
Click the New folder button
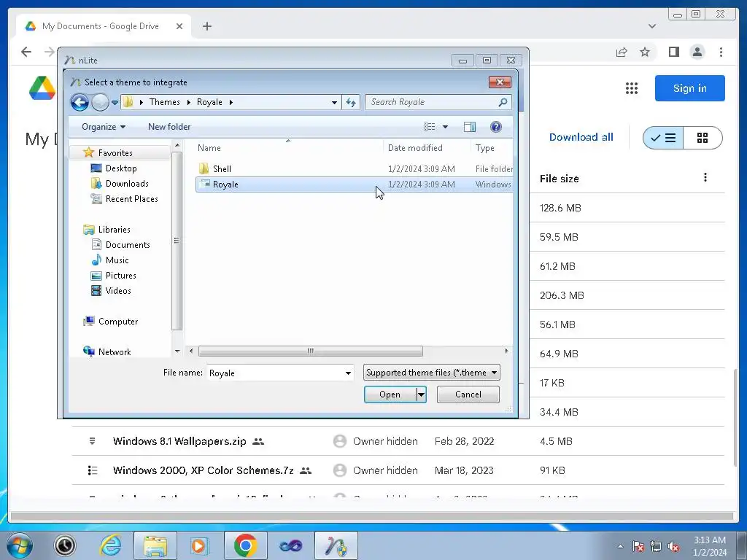click(x=169, y=127)
